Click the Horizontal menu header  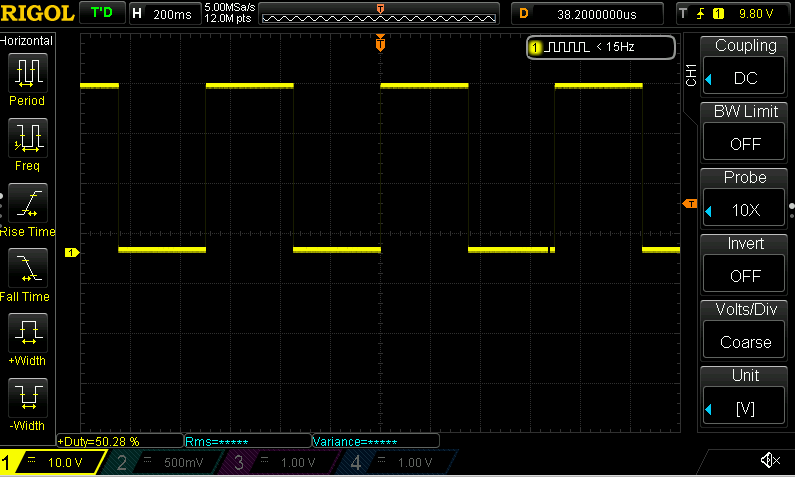pyautogui.click(x=26, y=41)
